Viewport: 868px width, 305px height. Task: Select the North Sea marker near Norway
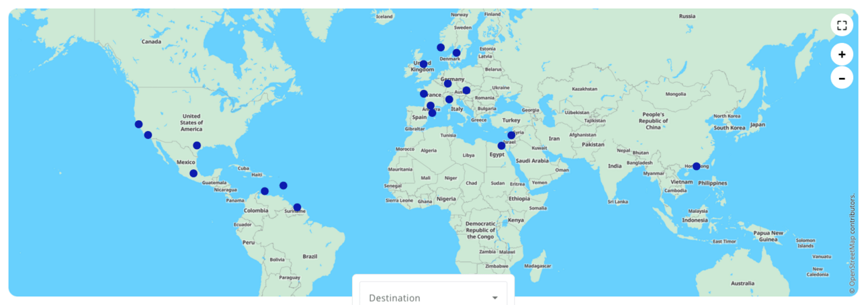click(441, 47)
